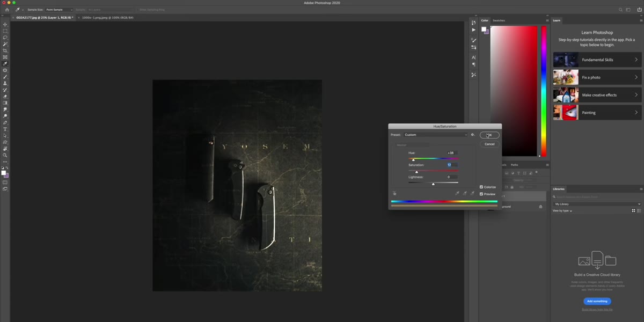This screenshot has width=644, height=322.
Task: Click the Background layer lock icon
Action: click(x=540, y=207)
